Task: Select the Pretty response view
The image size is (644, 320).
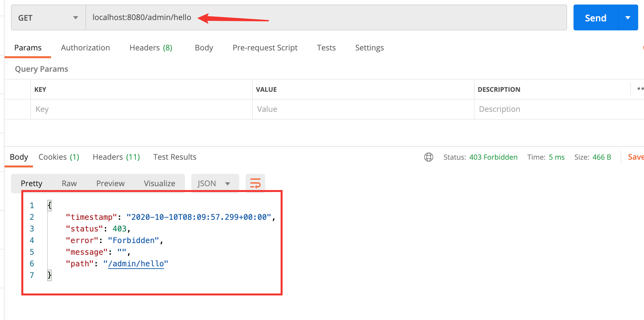Action: (31, 184)
